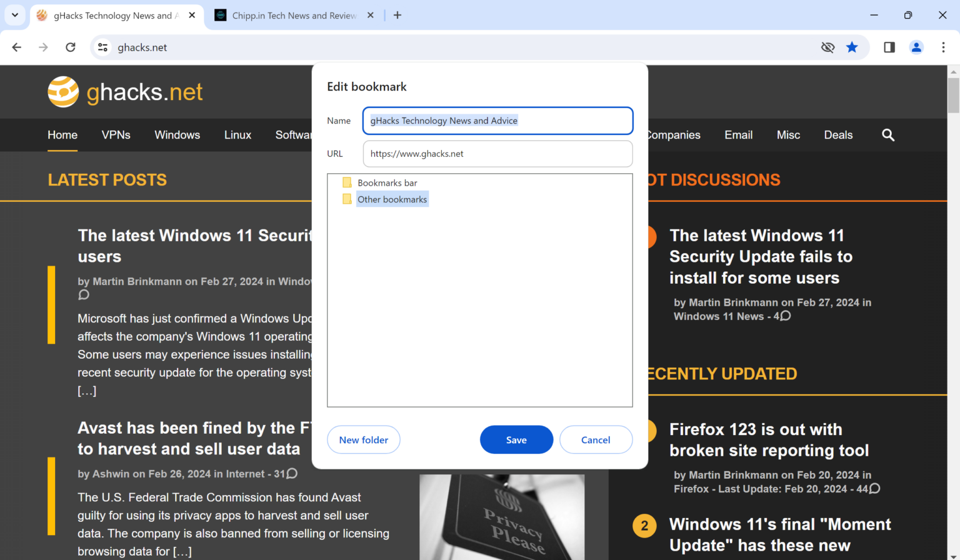This screenshot has height=560, width=960.
Task: Reload the ghacks.net page
Action: 71,47
